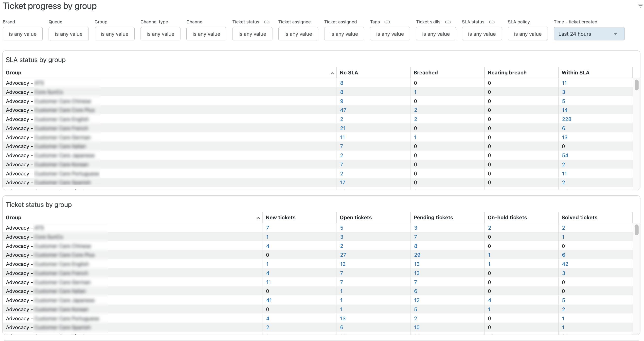
Task: Open the 41 New tickets link
Action: tap(269, 300)
